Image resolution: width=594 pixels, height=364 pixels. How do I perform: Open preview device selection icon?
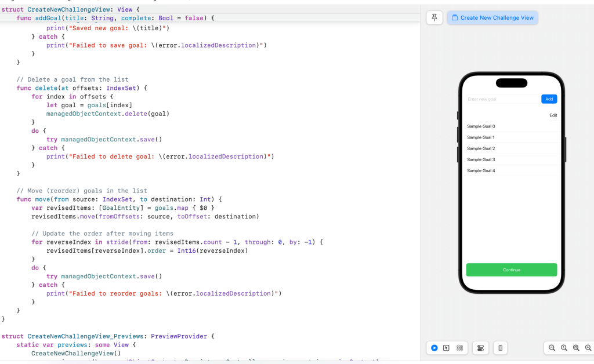coord(500,348)
